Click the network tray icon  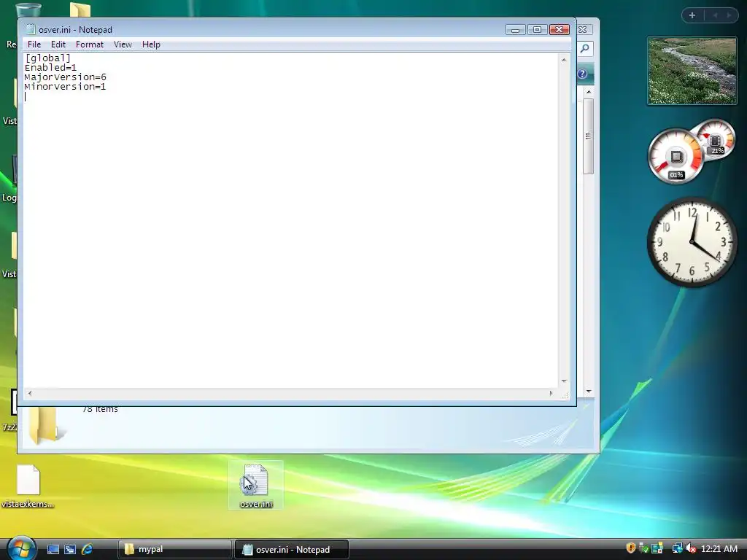click(x=677, y=548)
